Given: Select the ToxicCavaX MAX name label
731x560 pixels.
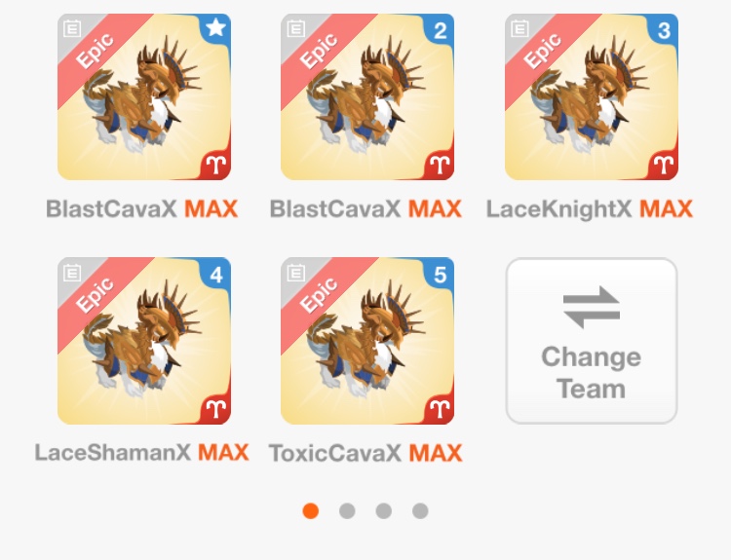Looking at the screenshot, I should tap(365, 453).
